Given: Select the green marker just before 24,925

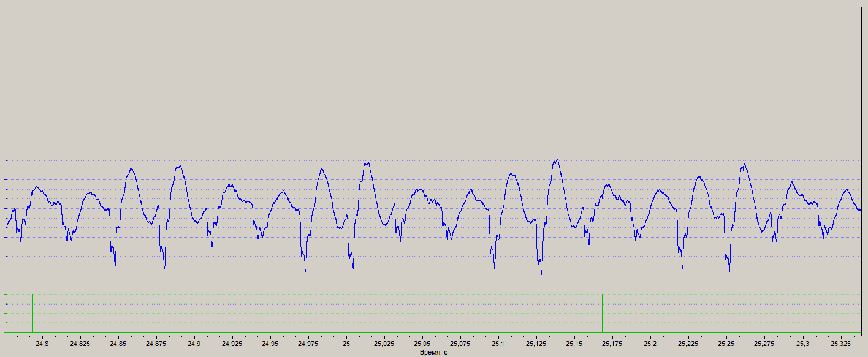Looking at the screenshot, I should pos(224,313).
